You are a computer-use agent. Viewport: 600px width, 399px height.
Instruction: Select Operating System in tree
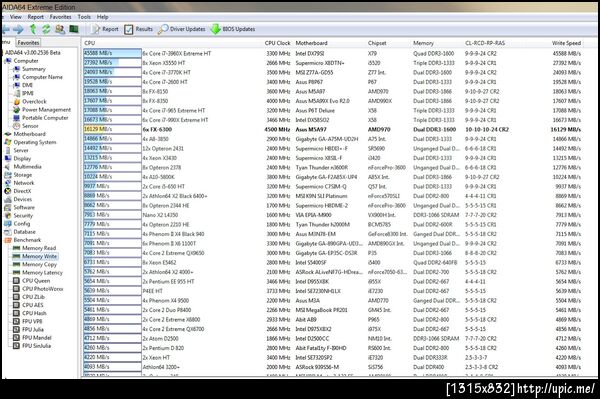pos(35,142)
